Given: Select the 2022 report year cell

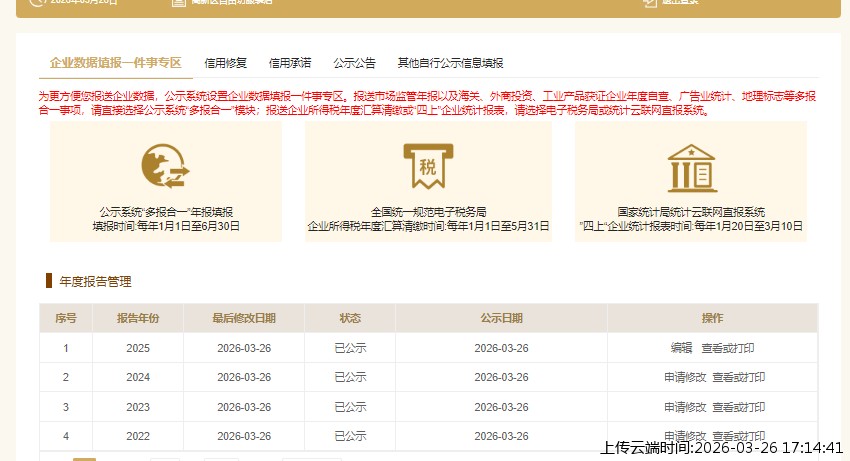Looking at the screenshot, I should coord(138,437).
